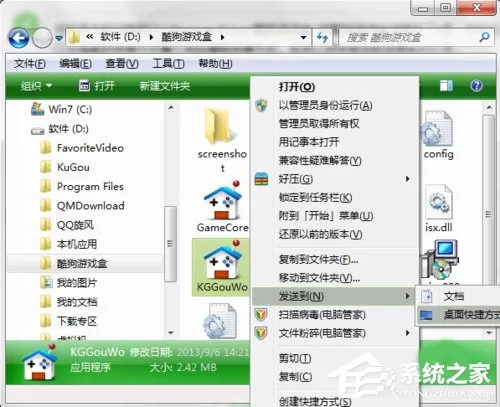This screenshot has width=500, height=407.
Task: Toggle the preview pane icon
Action: pos(446,86)
